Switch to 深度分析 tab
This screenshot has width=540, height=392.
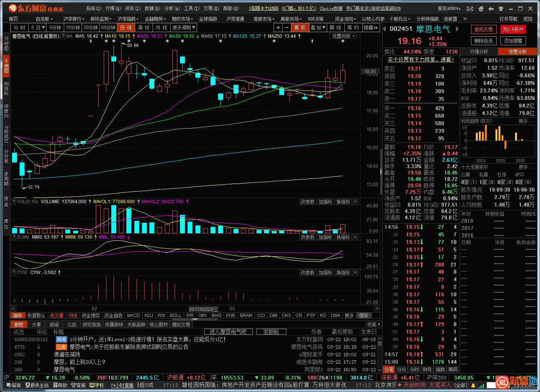(517, 52)
